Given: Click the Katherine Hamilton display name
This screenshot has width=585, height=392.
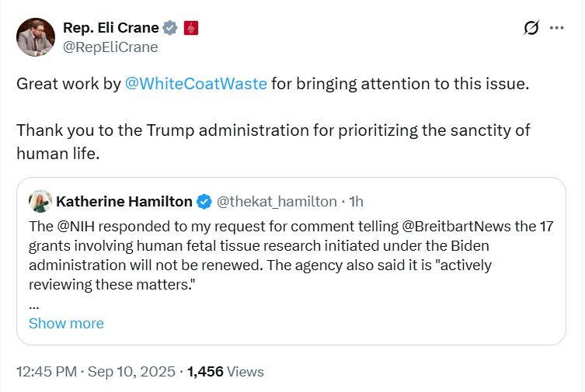Looking at the screenshot, I should tap(124, 202).
